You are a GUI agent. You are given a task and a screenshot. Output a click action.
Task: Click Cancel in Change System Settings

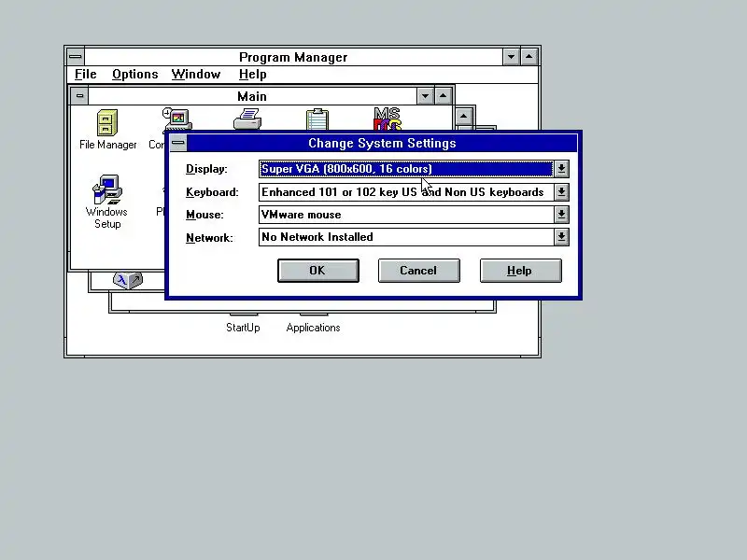tap(418, 271)
